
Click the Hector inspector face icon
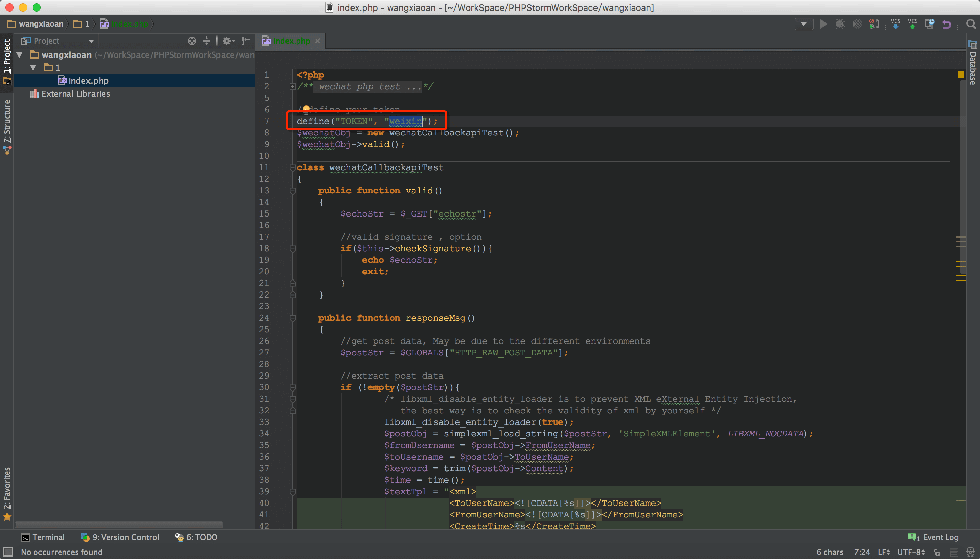coord(970,552)
